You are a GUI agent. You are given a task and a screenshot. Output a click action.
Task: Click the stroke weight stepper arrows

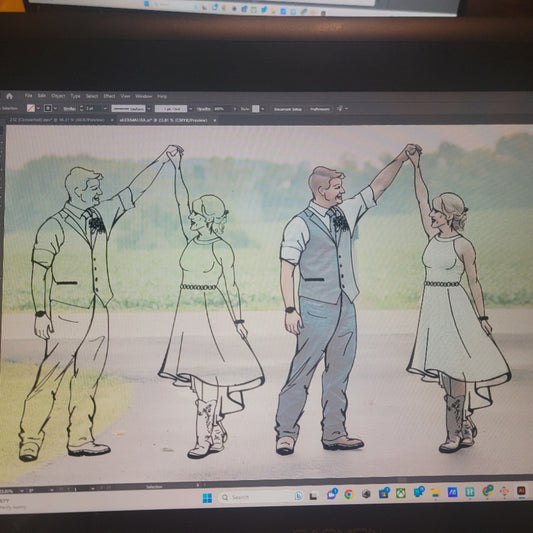pos(81,108)
